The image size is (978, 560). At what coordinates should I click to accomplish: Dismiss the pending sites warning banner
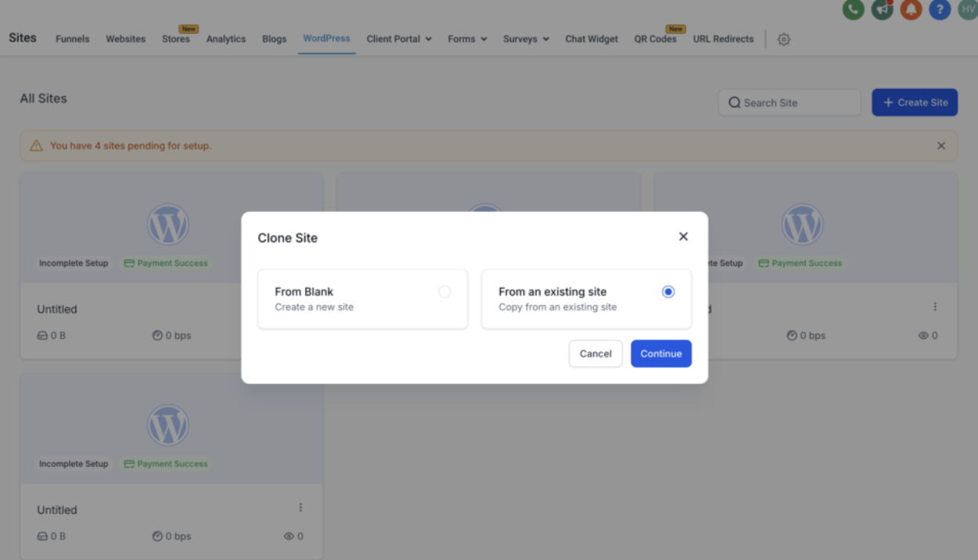pos(941,145)
